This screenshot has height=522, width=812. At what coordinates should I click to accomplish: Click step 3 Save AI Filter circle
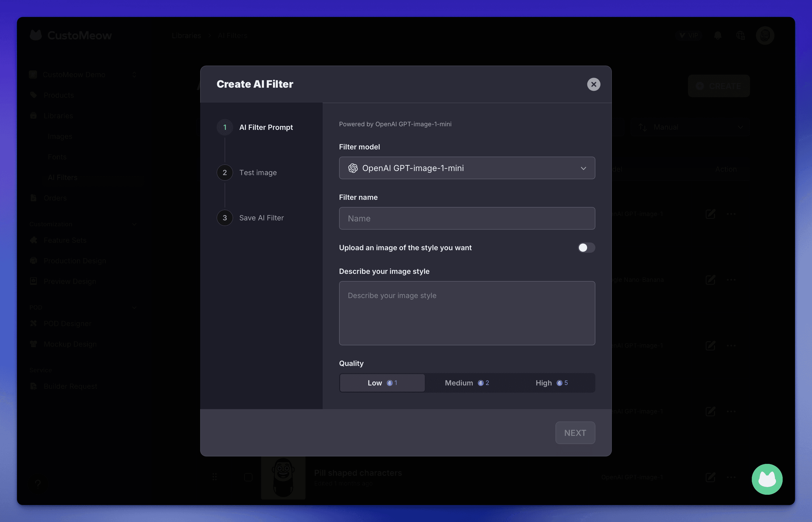point(225,218)
